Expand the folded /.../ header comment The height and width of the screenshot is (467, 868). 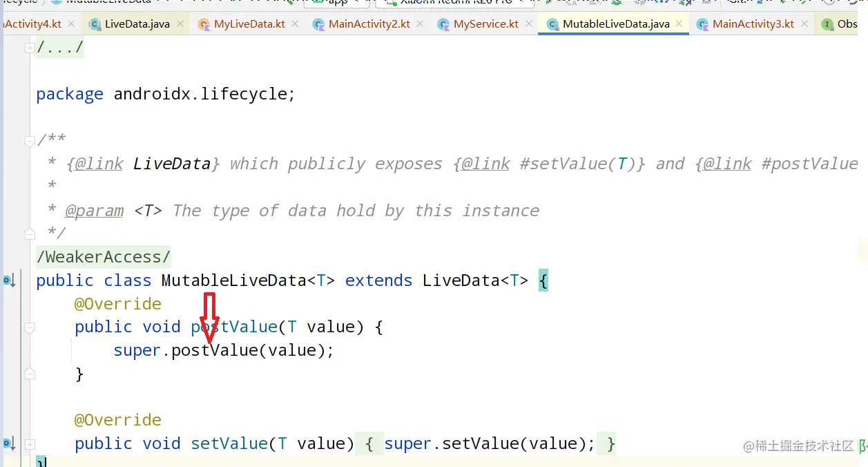point(30,48)
